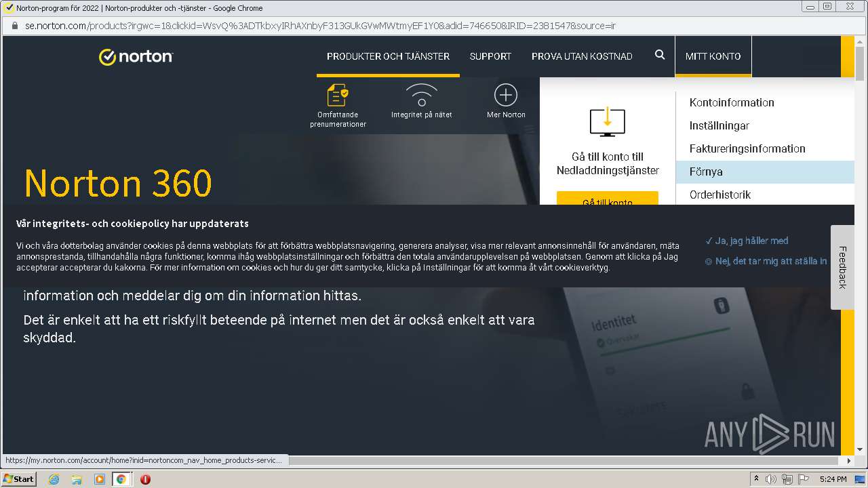Launch Internet Explorer from taskbar
The height and width of the screenshot is (488, 868).
(54, 479)
